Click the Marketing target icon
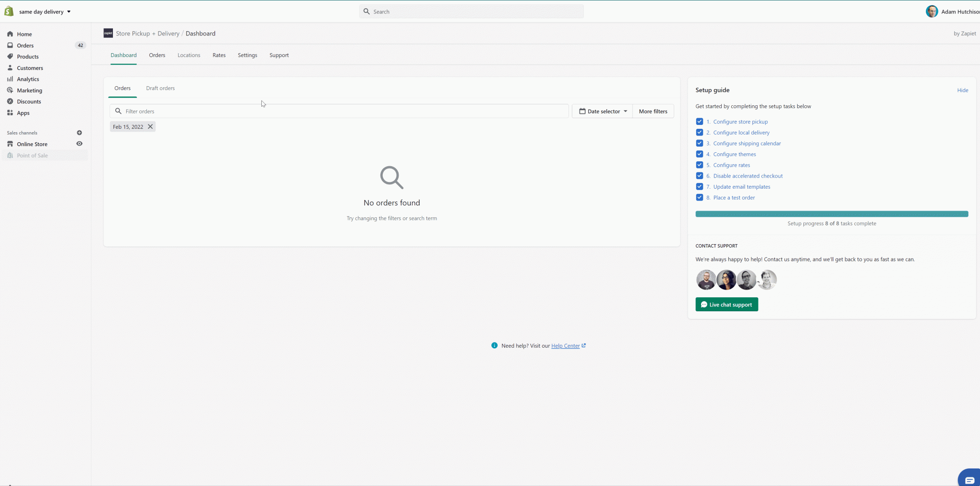This screenshot has height=486, width=980. (x=10, y=90)
